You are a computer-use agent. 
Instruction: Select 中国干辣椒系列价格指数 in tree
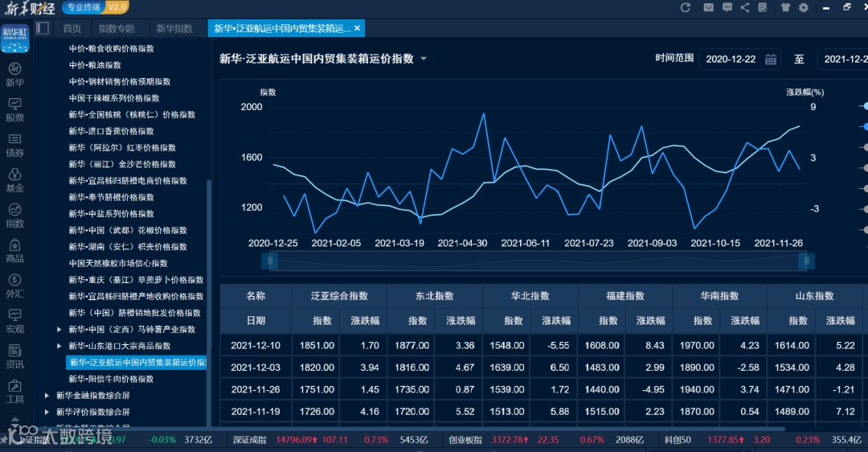(x=114, y=99)
